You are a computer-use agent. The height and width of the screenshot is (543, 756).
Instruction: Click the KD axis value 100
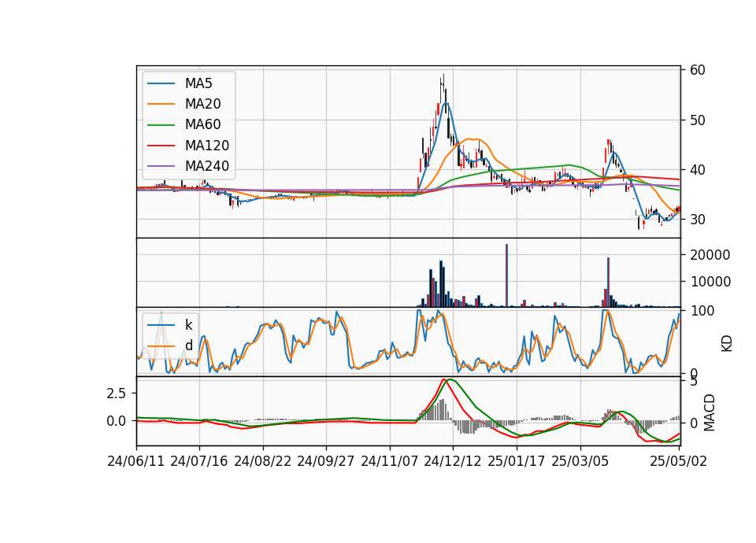702,311
